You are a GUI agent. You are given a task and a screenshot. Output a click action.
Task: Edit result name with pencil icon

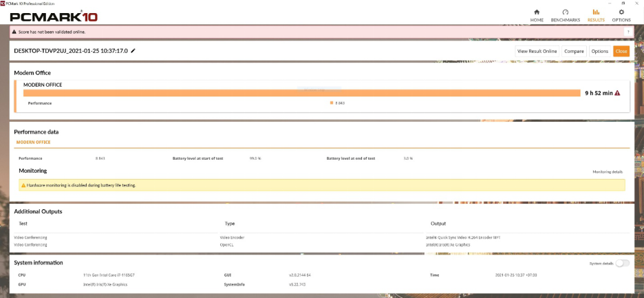coord(133,51)
